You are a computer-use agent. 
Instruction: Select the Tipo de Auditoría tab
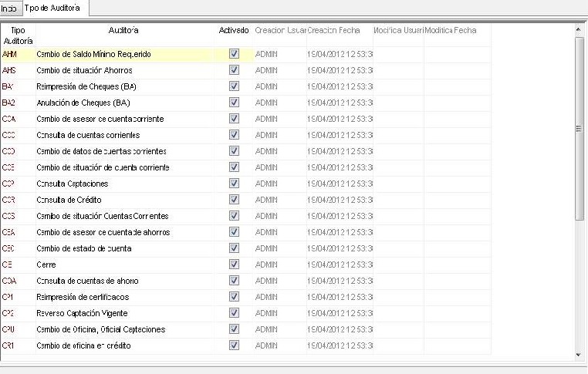coord(56,8)
